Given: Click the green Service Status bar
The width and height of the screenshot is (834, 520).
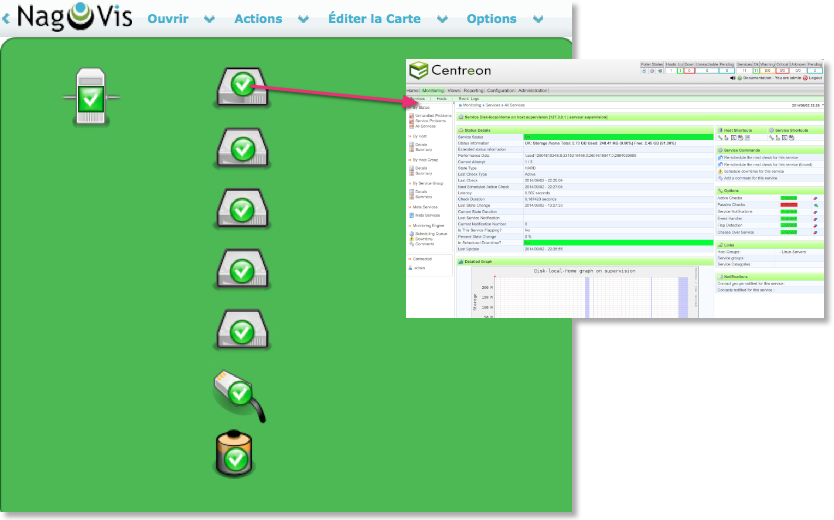Looking at the screenshot, I should (x=617, y=136).
